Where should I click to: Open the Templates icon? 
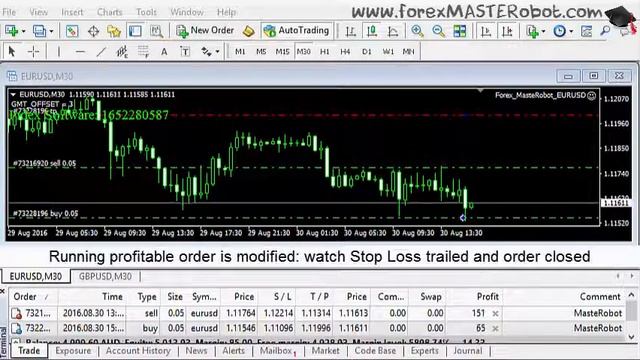tap(587, 31)
